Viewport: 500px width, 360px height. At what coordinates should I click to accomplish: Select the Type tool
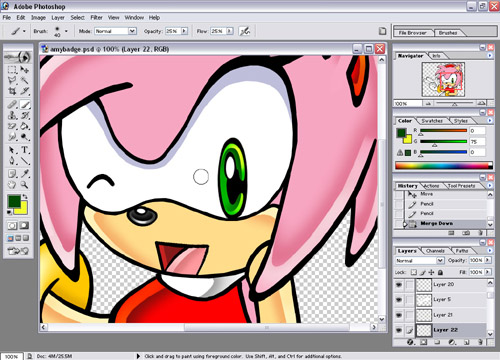click(x=24, y=150)
